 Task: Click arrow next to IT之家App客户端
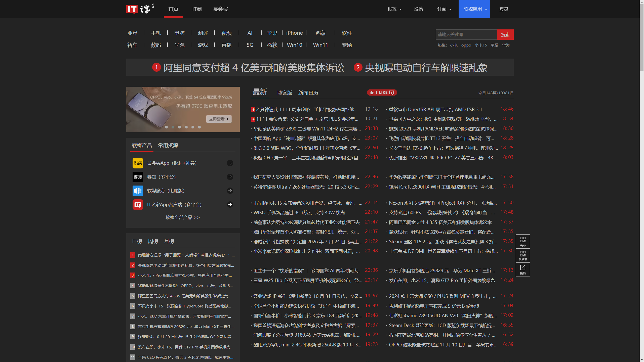point(230,205)
